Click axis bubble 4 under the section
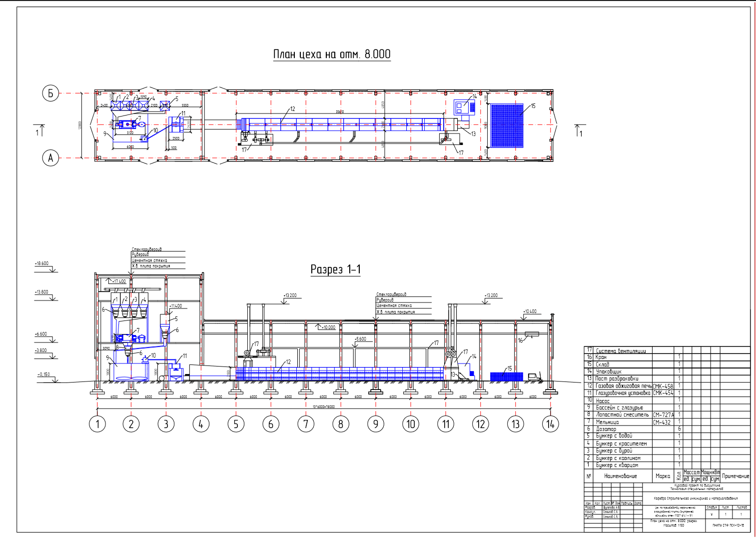This screenshot has width=756, height=538. 201,424
